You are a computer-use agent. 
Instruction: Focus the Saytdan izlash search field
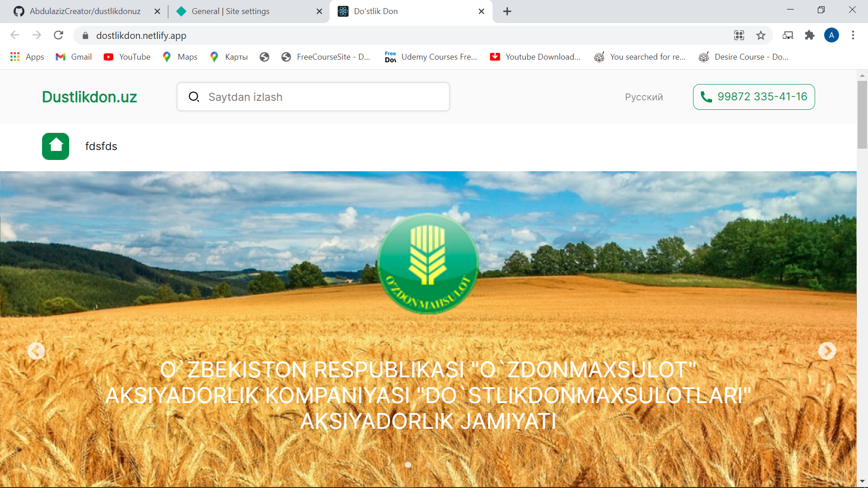pos(313,97)
